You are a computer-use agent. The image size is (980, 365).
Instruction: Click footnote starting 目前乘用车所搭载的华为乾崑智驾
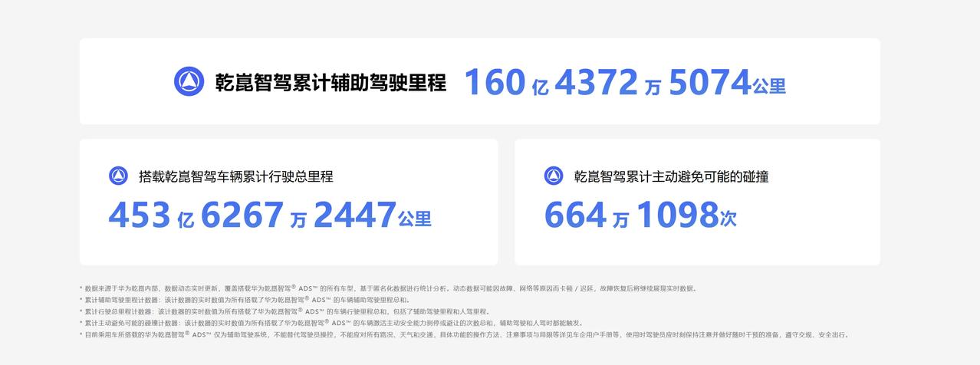[x=464, y=334]
